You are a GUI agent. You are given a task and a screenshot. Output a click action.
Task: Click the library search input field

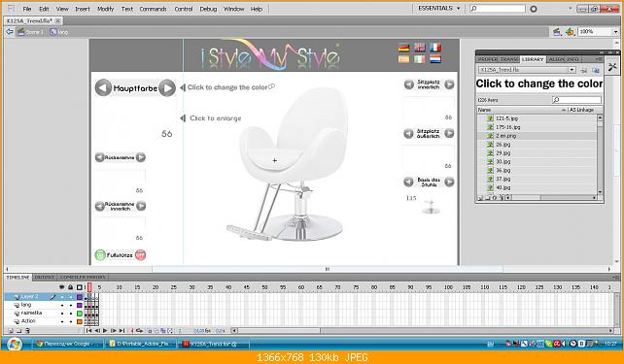coord(576,100)
